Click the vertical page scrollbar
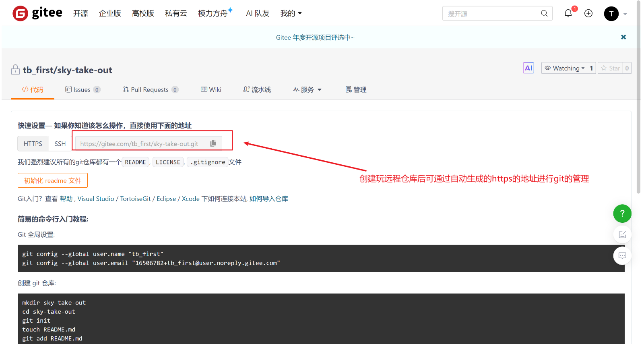Viewport: 644px width, 344px height. click(x=638, y=97)
